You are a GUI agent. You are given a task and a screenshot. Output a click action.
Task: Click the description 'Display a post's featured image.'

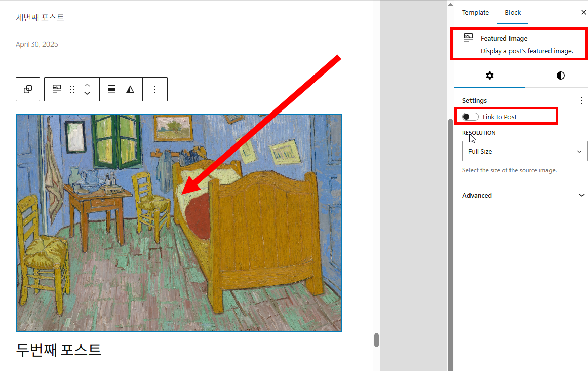point(527,51)
